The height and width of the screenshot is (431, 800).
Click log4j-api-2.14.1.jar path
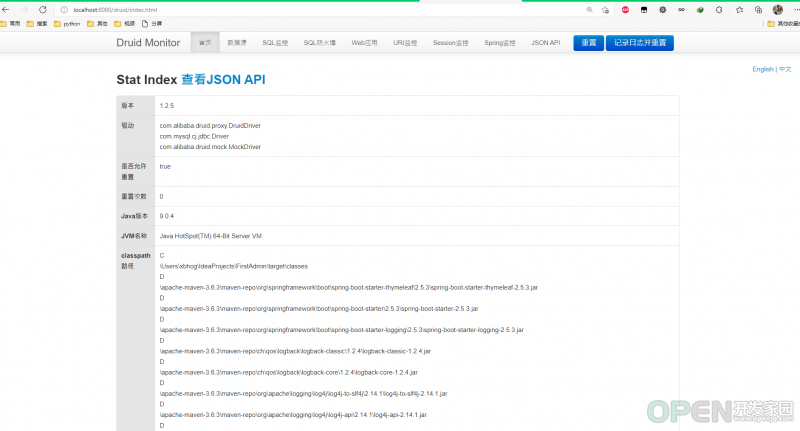[293, 415]
